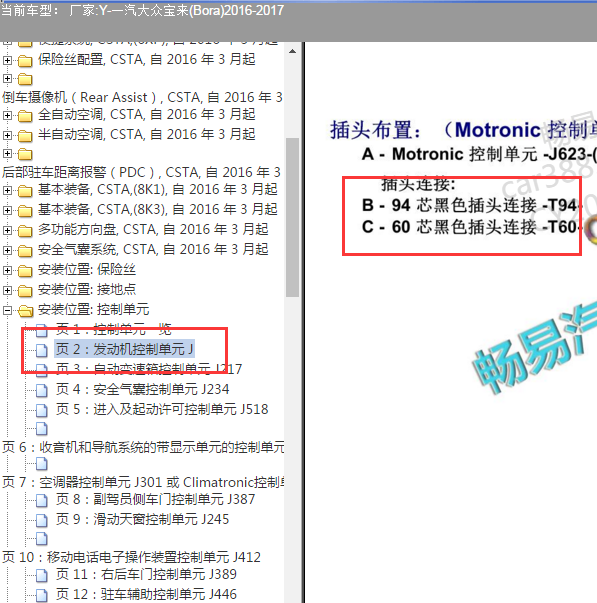Expand 安装位置: 保险丝 folder
597x603 pixels.
[x=7, y=270]
